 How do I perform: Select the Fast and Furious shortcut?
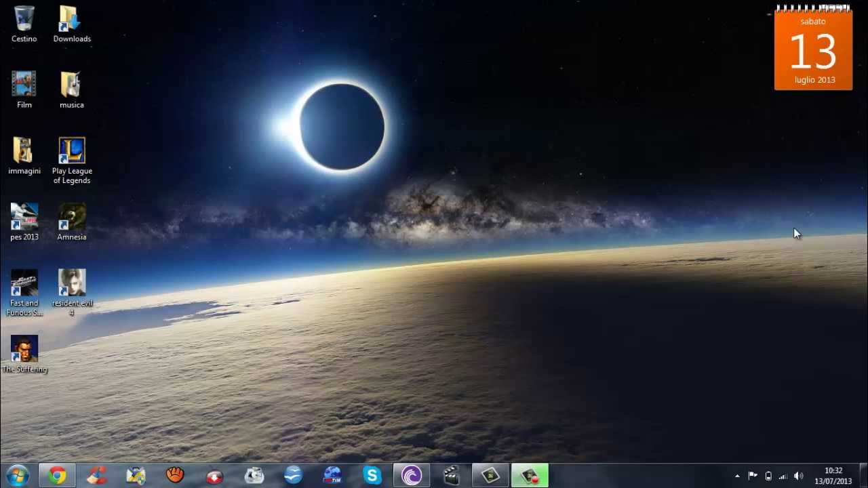(24, 293)
